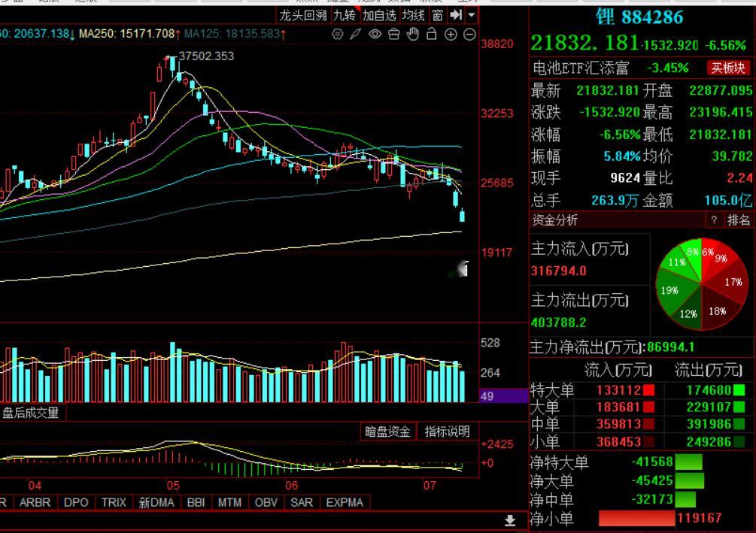Screen dimensions: 756x533
Task: Select the hand pan tool icon
Action: (x=413, y=35)
